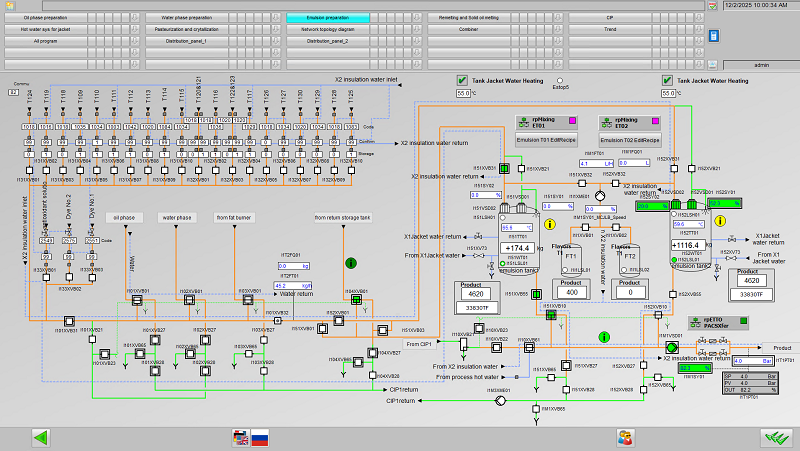Click the green back arrow navigation icon

(x=41, y=437)
